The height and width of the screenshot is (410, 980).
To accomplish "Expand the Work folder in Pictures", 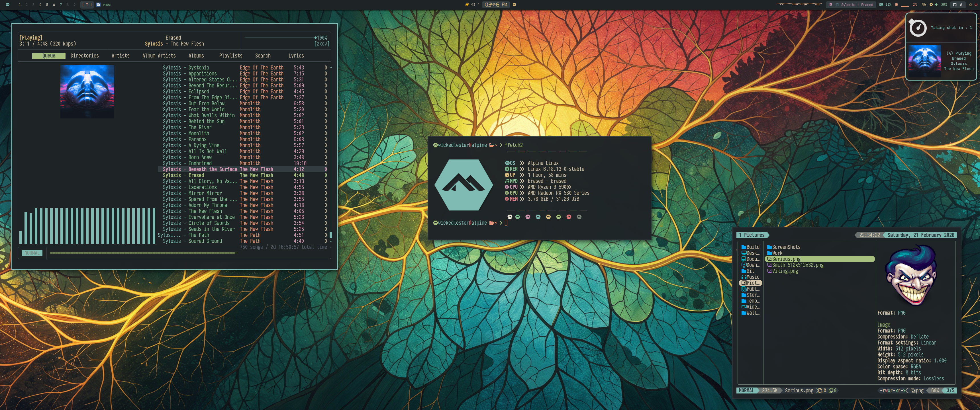I will pos(777,253).
